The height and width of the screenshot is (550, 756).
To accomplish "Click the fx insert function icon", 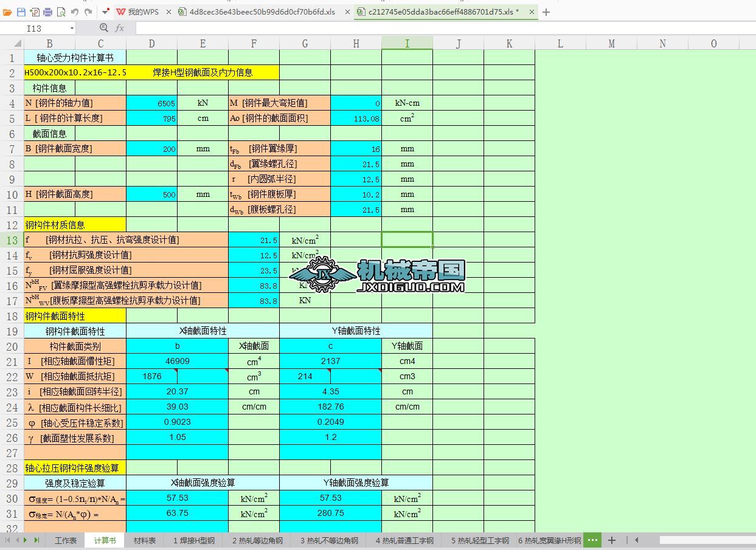I will tap(120, 28).
